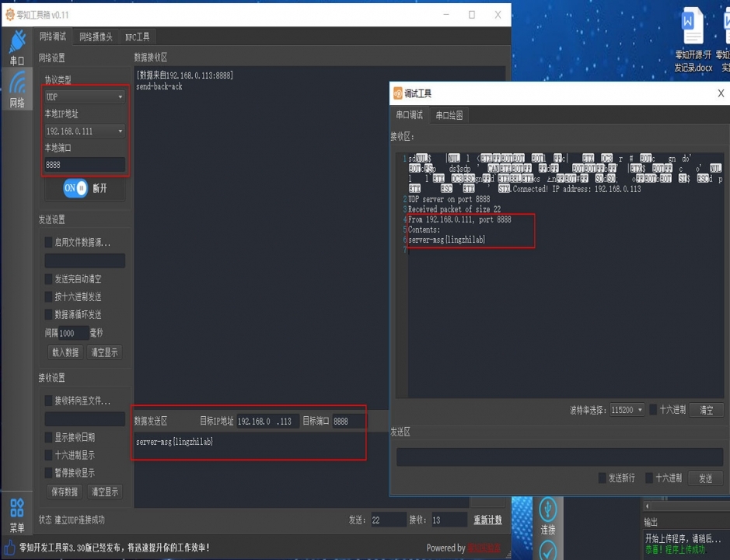
Task: Check the 显示接收日期 option
Action: click(49, 437)
